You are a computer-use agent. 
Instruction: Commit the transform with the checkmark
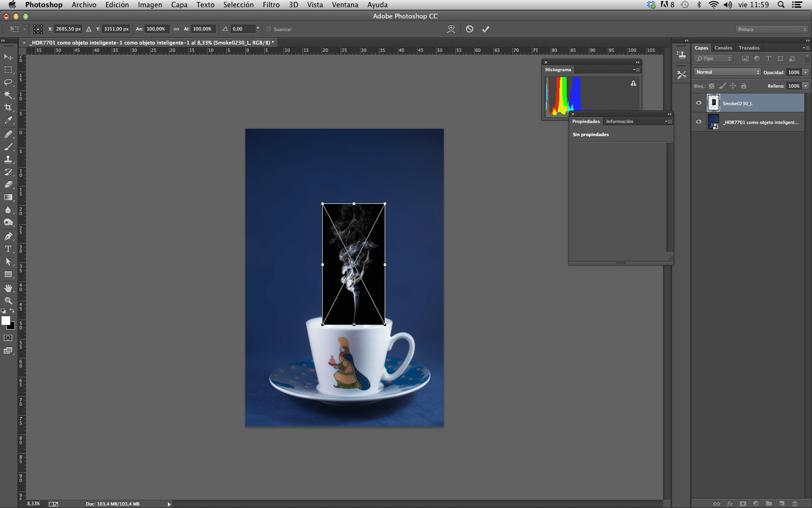coord(485,29)
